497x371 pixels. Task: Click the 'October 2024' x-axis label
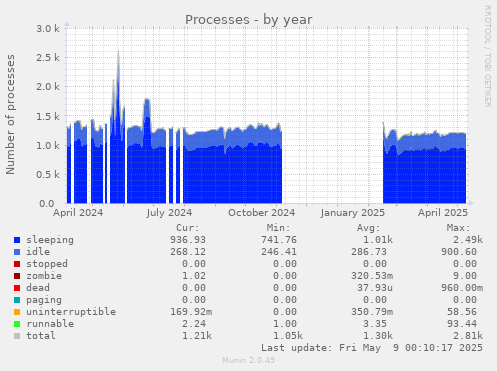tap(262, 213)
